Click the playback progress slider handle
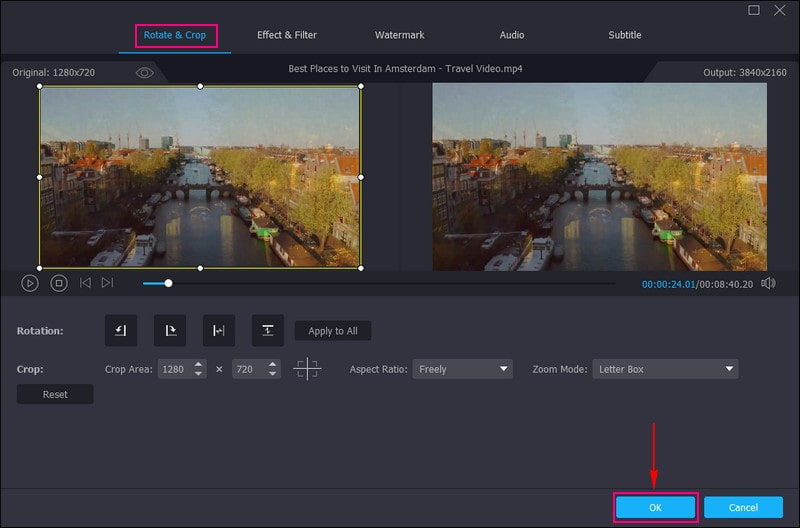This screenshot has height=528, width=800. tap(168, 283)
